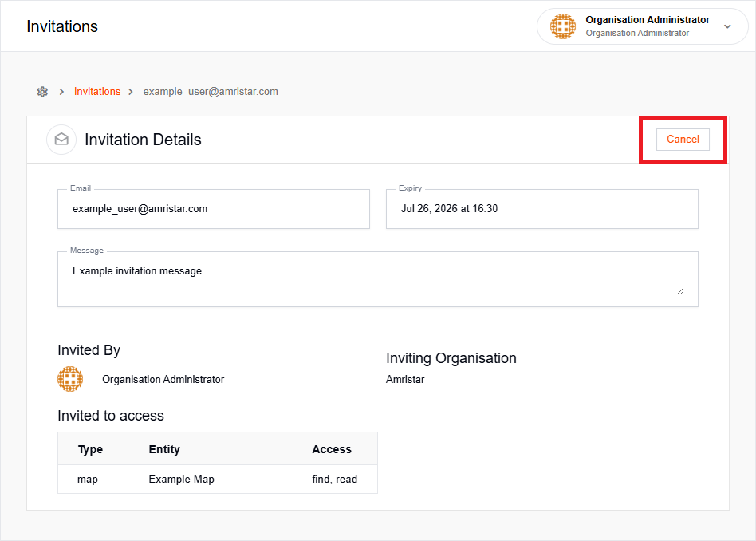Click the Amristar organisation name
756x541 pixels.
pos(405,379)
